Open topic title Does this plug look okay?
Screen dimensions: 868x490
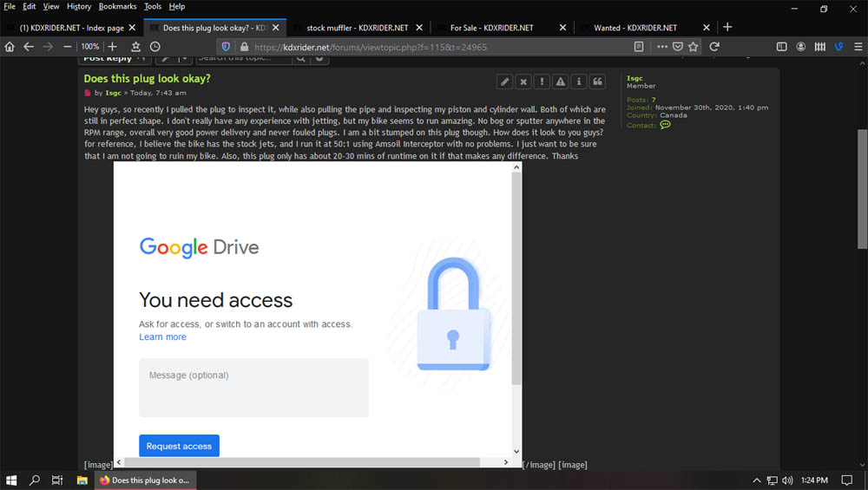click(148, 79)
